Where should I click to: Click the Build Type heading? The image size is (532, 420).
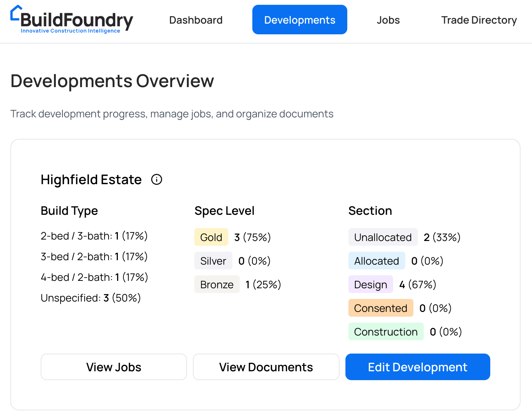[x=69, y=211]
